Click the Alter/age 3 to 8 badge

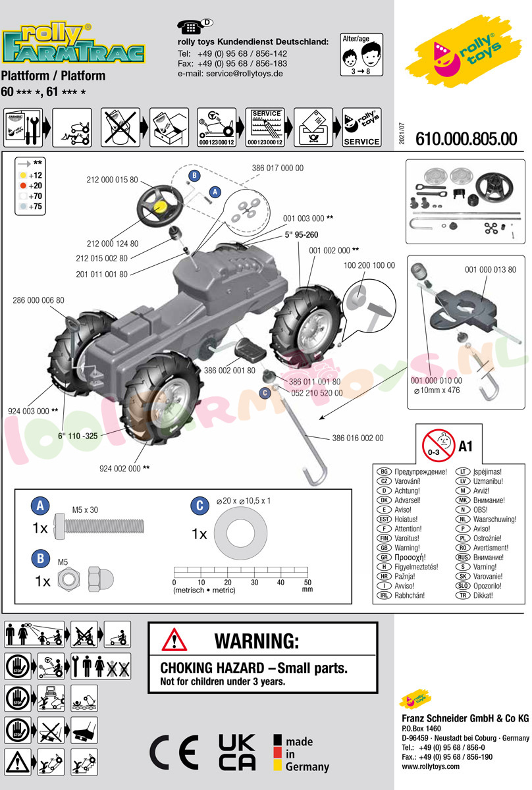coord(360,53)
